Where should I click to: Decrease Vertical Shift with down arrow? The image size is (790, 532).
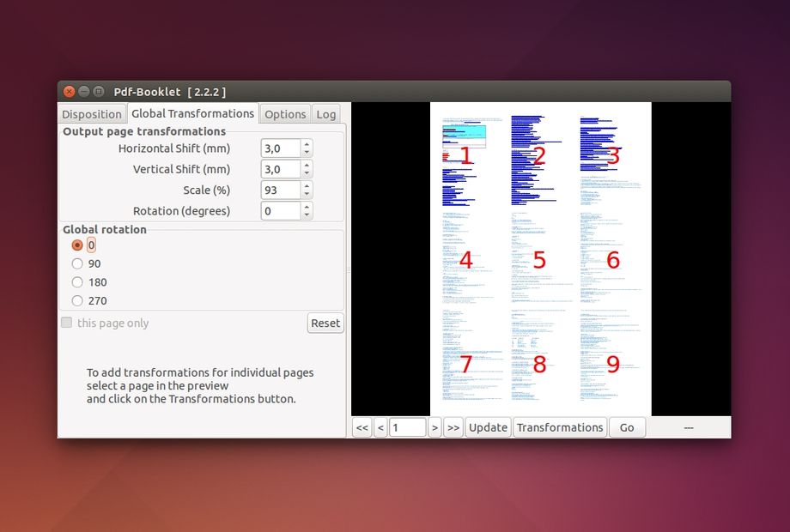click(307, 173)
